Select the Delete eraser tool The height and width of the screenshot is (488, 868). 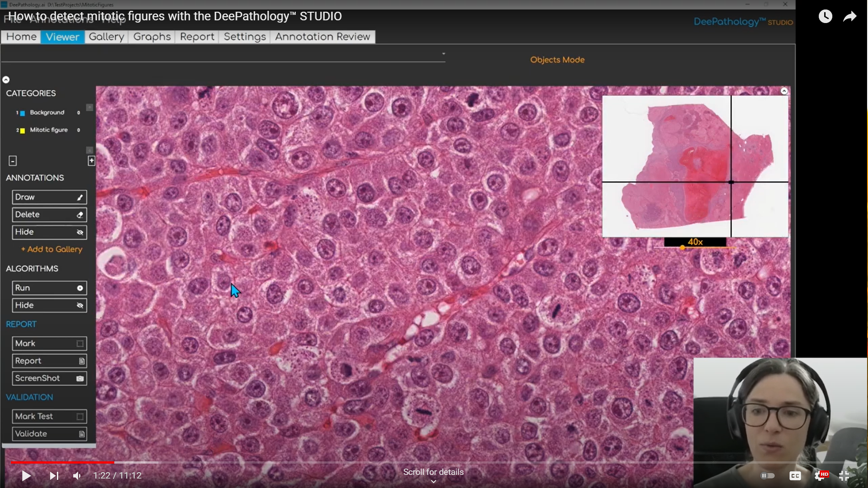80,215
